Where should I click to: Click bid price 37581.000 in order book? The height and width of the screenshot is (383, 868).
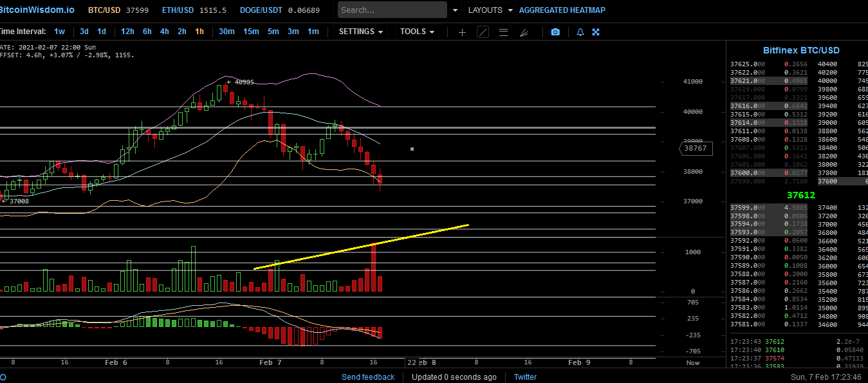click(x=748, y=324)
